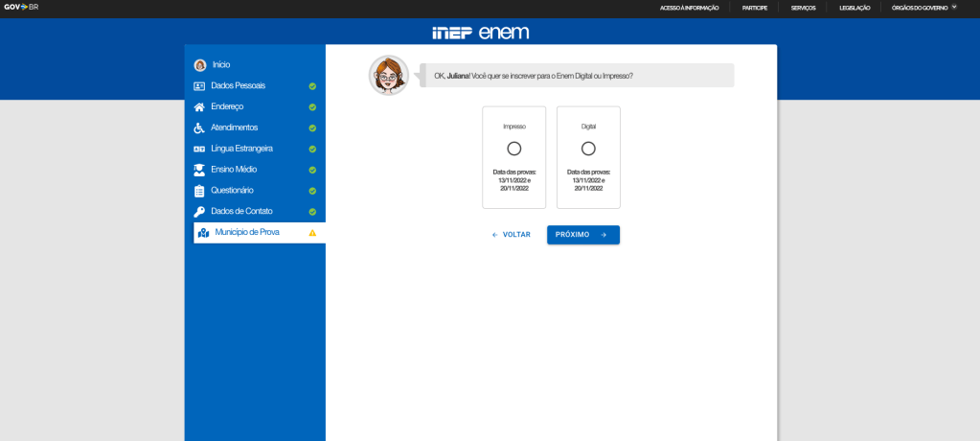Click the green check beside Atendimentos

312,128
